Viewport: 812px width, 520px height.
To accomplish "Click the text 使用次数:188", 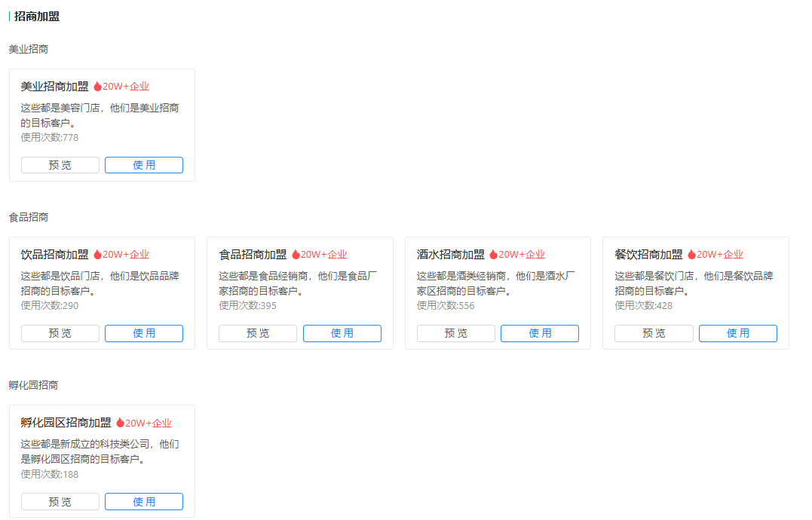I will click(x=50, y=475).
